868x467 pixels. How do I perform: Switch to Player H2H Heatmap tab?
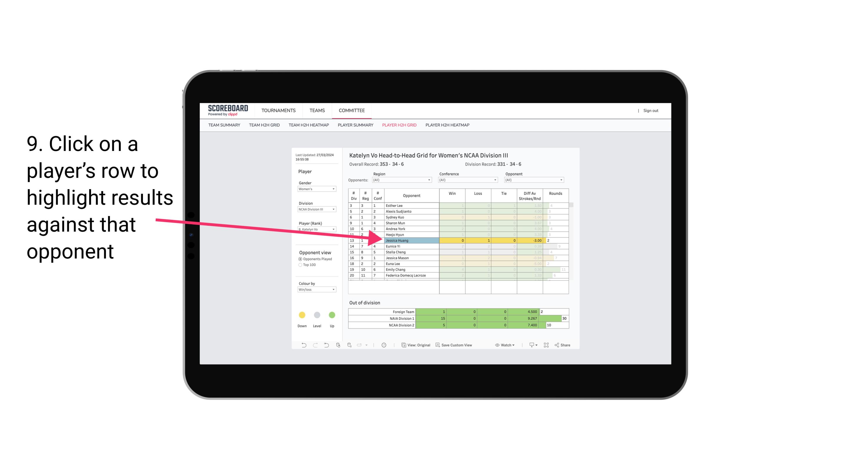click(x=448, y=125)
